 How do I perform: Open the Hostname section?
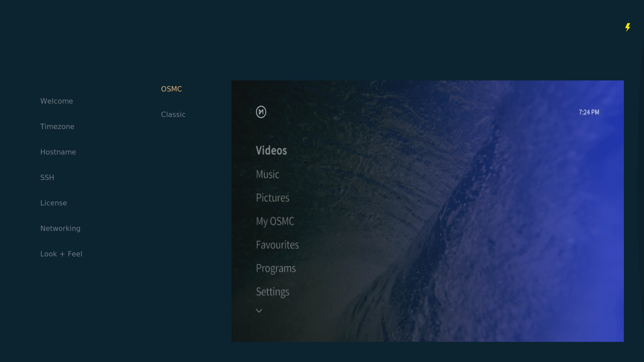pyautogui.click(x=58, y=152)
